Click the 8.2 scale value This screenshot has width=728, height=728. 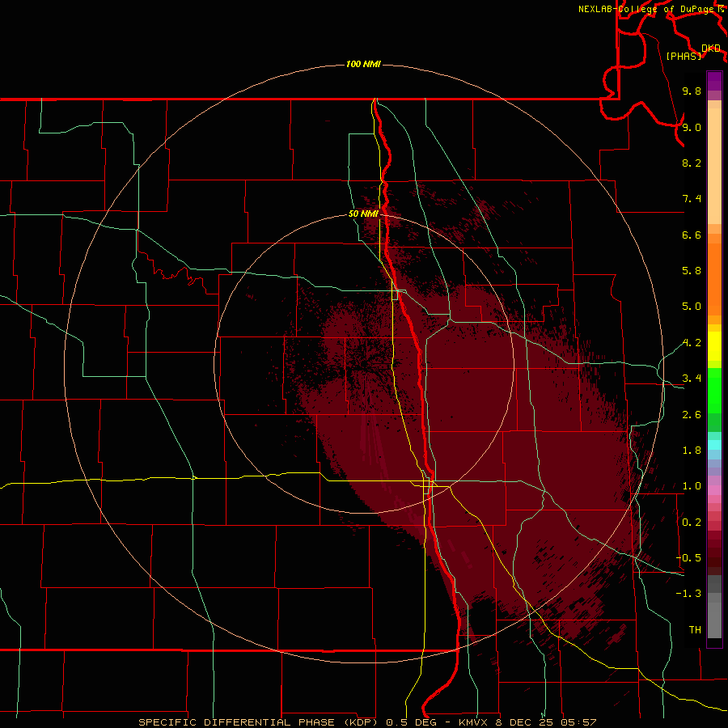click(x=692, y=163)
